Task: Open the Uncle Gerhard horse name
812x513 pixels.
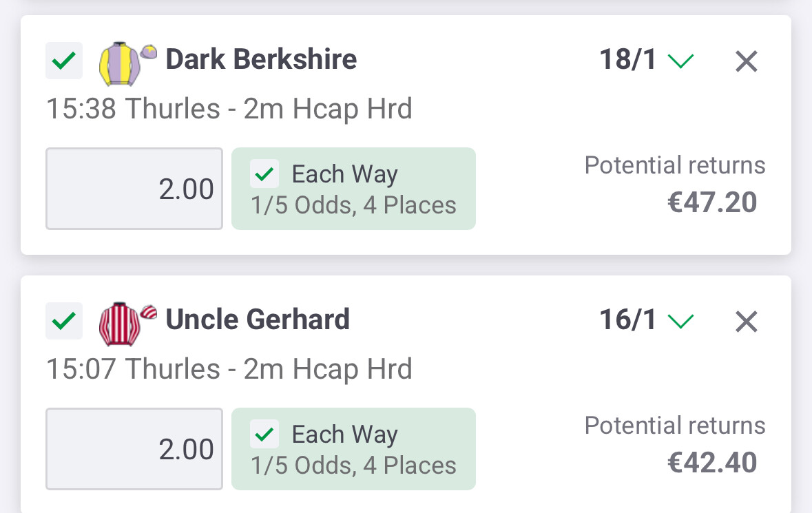Action: click(x=258, y=320)
